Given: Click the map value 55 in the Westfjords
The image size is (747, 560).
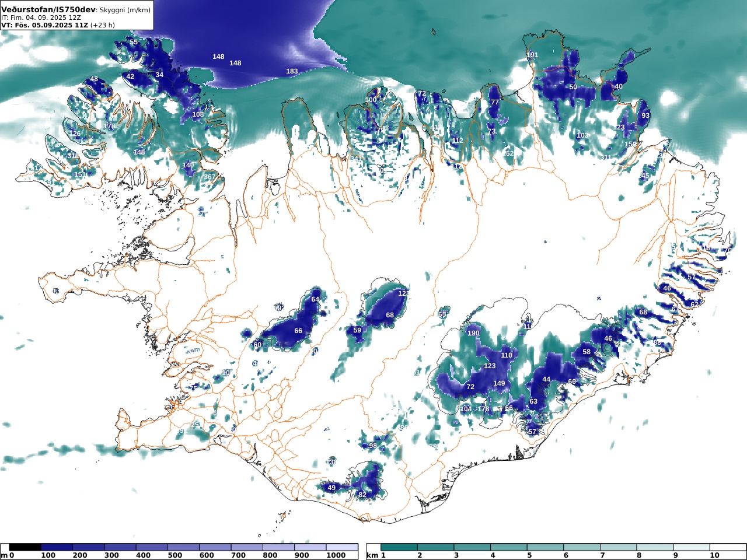Looking at the screenshot, I should click(x=134, y=42).
